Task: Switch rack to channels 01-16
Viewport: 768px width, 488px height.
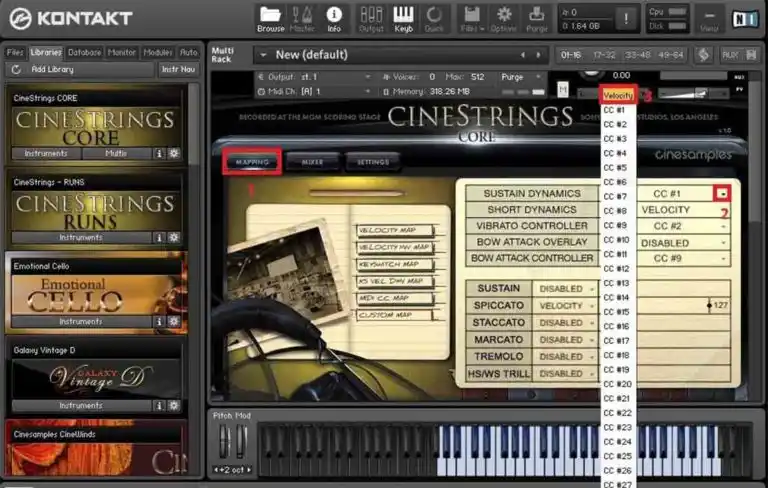Action: click(x=571, y=55)
